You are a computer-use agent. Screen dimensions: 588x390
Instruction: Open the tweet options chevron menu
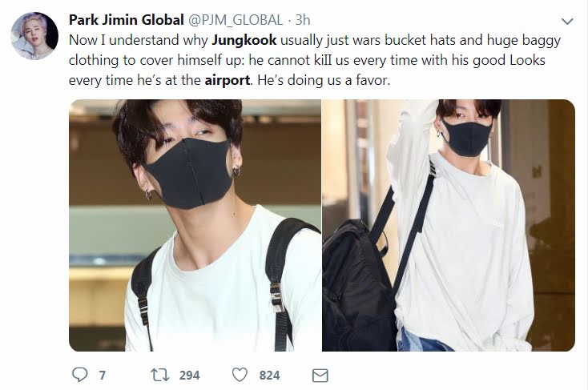point(567,22)
